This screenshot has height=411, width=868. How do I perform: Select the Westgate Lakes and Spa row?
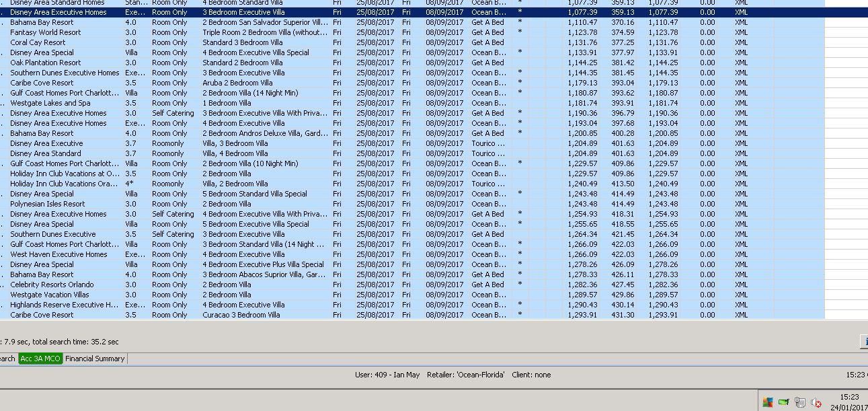[x=412, y=103]
